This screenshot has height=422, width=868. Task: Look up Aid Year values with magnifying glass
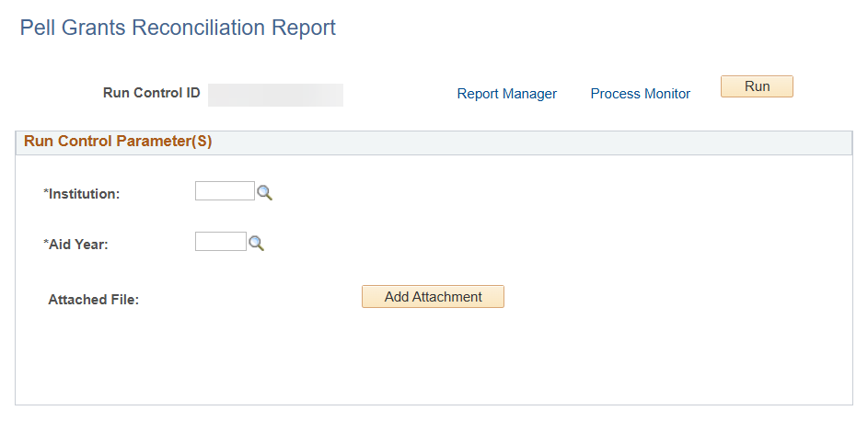point(256,243)
